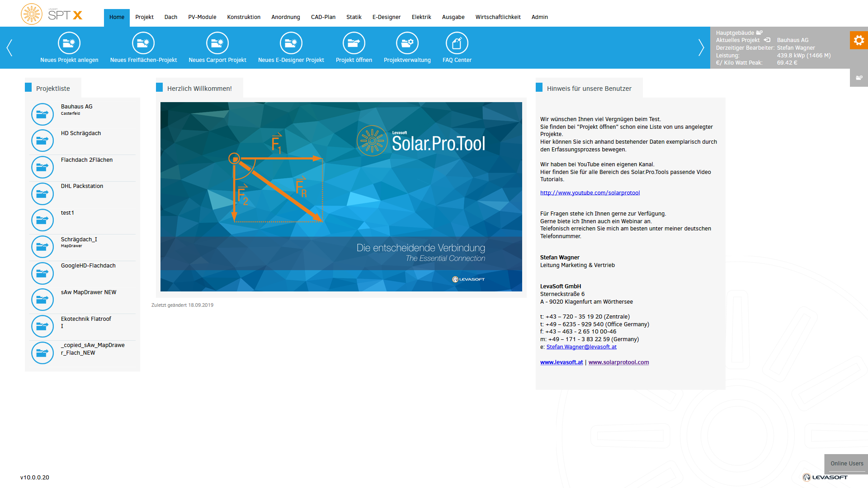Open the Wirtschaftlichkeit tab
The image size is (868, 488).
[x=498, y=17]
